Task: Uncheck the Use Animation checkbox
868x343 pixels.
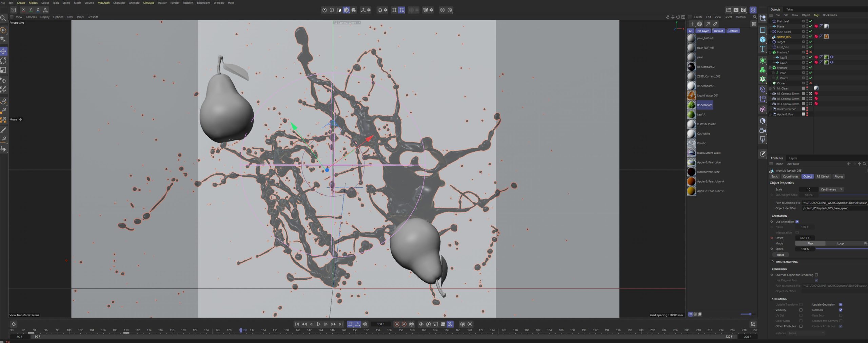Action: (797, 222)
